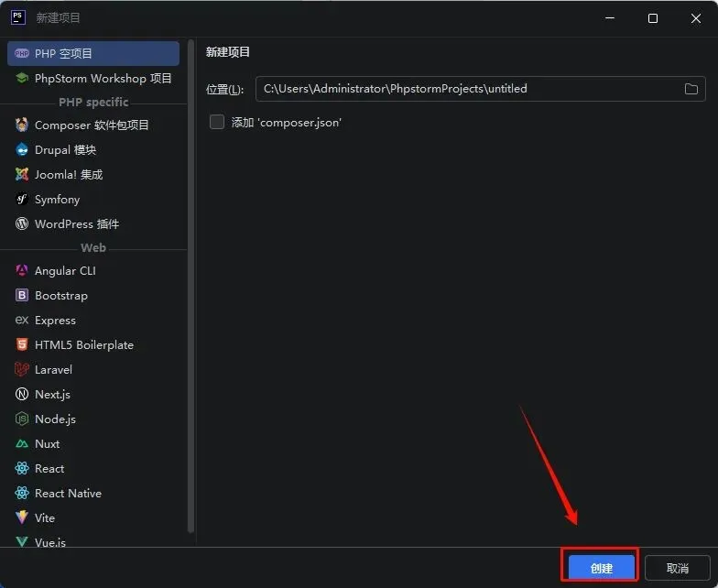Click the Symfony logo icon
The image size is (718, 588).
pyautogui.click(x=22, y=200)
